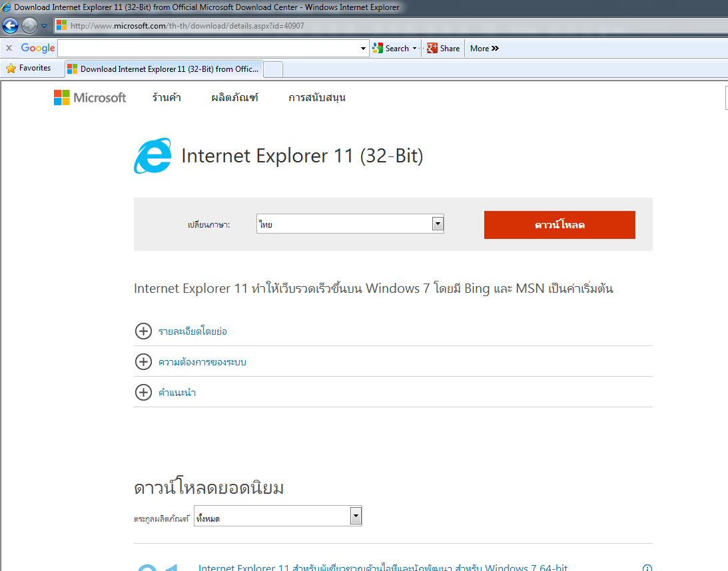The height and width of the screenshot is (571, 728).
Task: Open the ร้านค้า navigation menu
Action: 167,97
